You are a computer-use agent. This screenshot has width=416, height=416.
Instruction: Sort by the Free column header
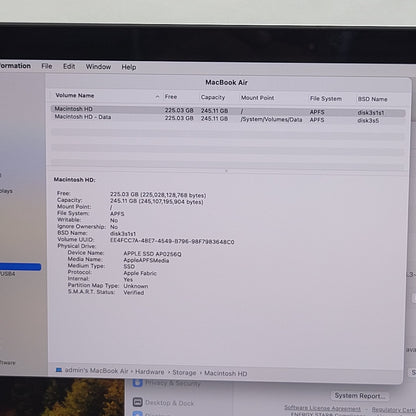(171, 97)
